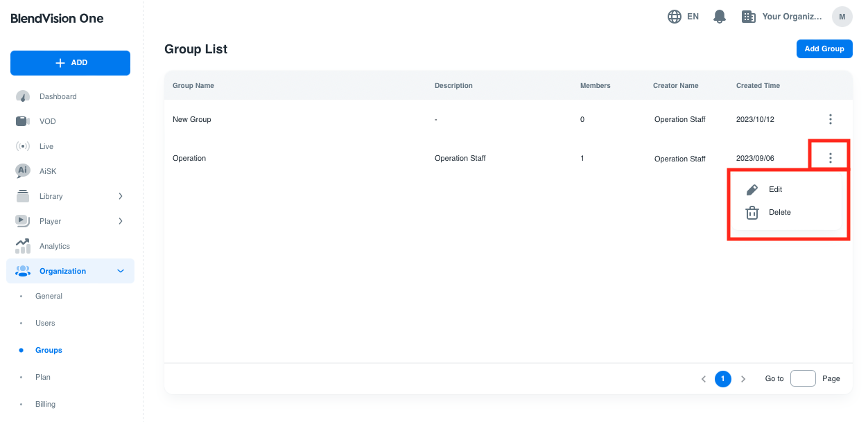868x422 pixels.
Task: Open the AiSK chat icon
Action: (23, 170)
